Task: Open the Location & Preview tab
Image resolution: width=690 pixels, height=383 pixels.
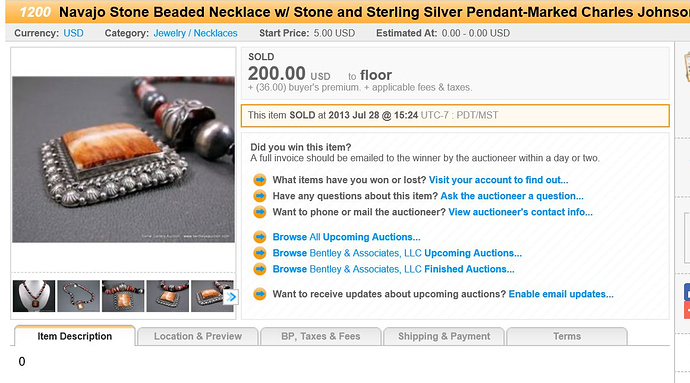Action: coord(198,336)
